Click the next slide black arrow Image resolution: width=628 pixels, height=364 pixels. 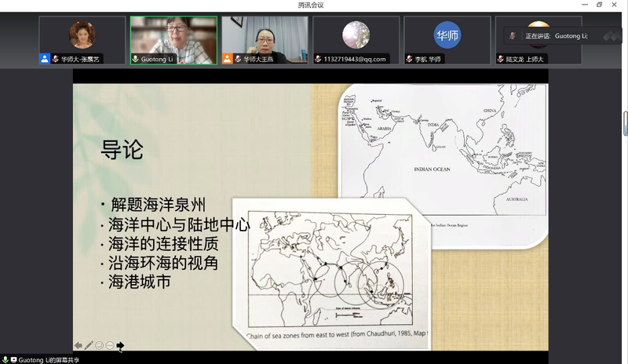[x=120, y=345]
